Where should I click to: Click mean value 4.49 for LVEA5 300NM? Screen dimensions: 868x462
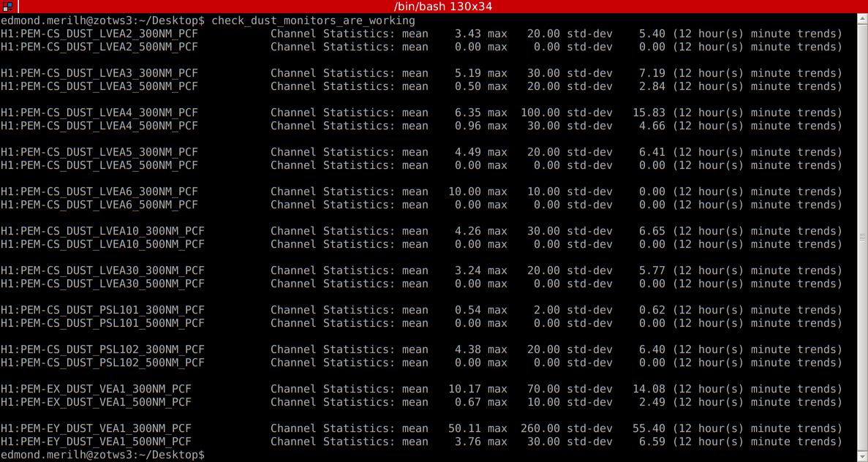coord(468,152)
